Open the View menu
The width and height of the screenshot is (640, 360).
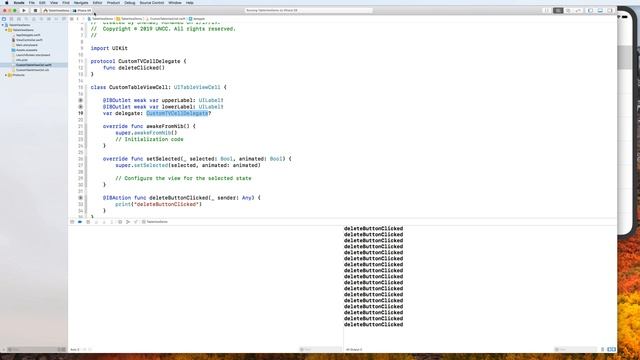tap(54, 3)
